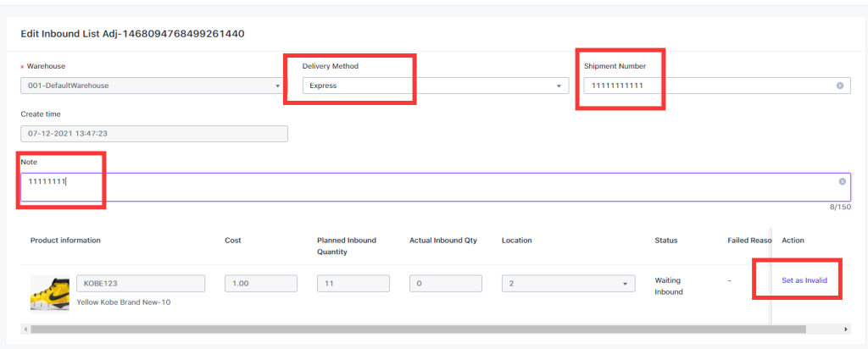This screenshot has height=349, width=868.
Task: Clear the Shipment Number field icon
Action: pyautogui.click(x=840, y=86)
